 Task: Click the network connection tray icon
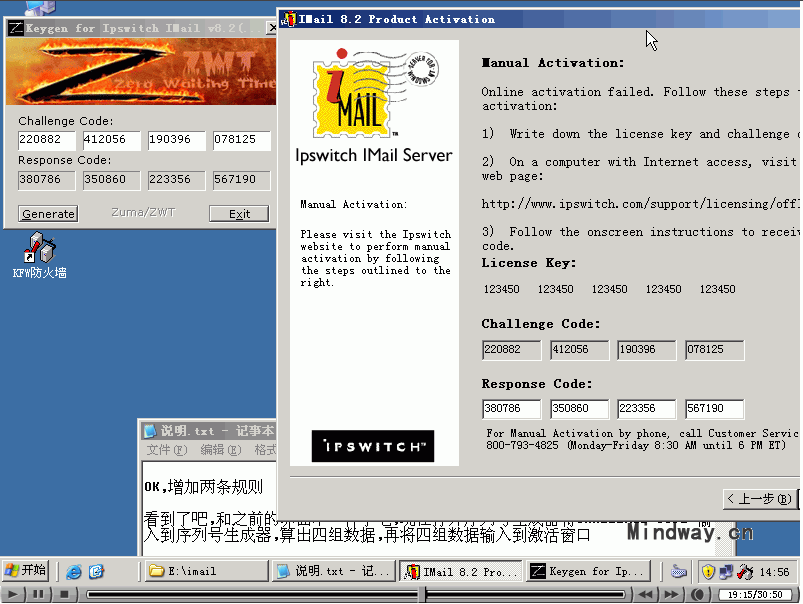(x=724, y=571)
